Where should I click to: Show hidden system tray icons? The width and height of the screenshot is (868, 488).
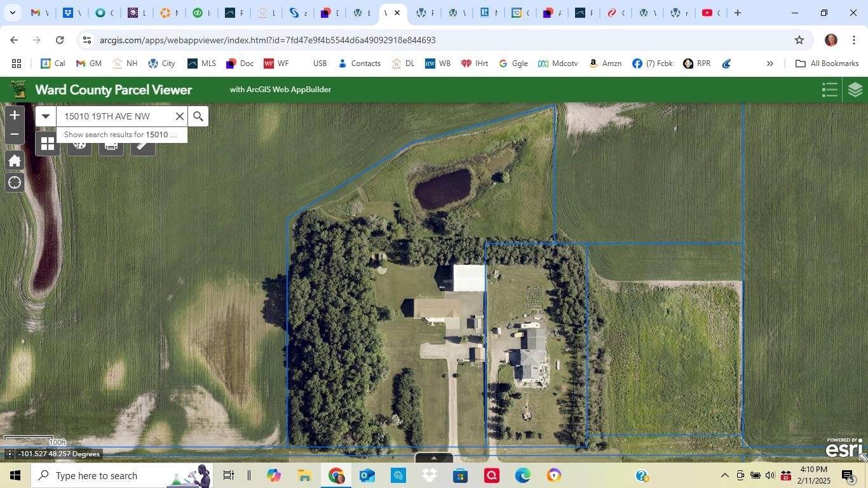click(x=724, y=475)
